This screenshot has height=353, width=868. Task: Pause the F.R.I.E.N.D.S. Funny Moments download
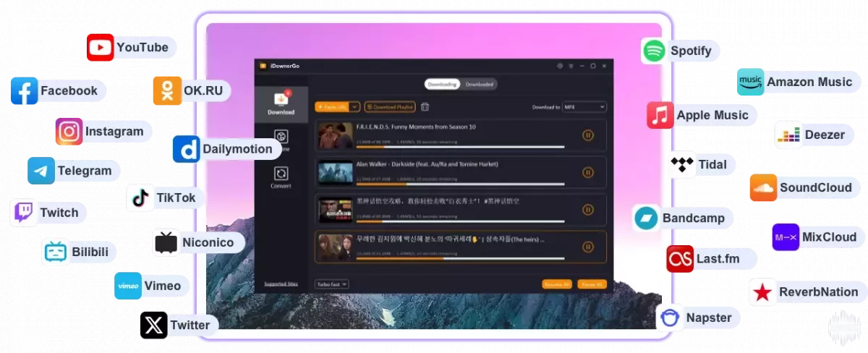tap(588, 135)
